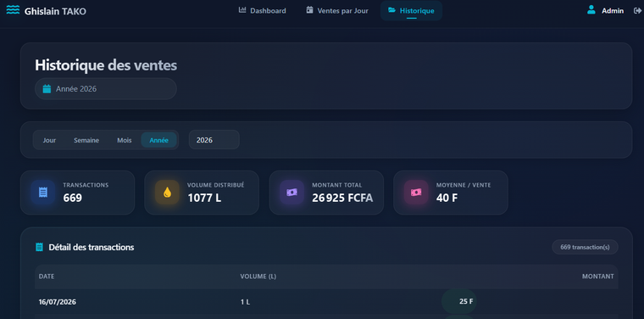Choose the Mois period filter
The width and height of the screenshot is (644, 319).
pos(125,140)
